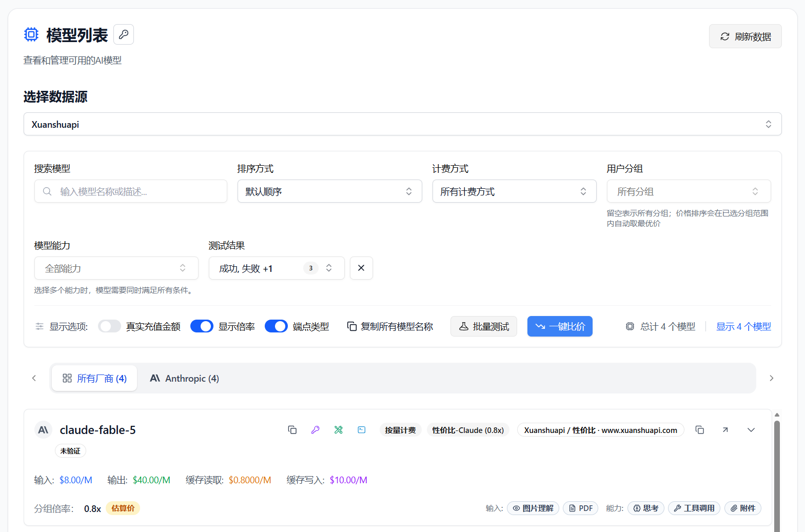805x532 pixels.
Task: Click the chip icon beside 总计 4 个模型
Action: (630, 326)
